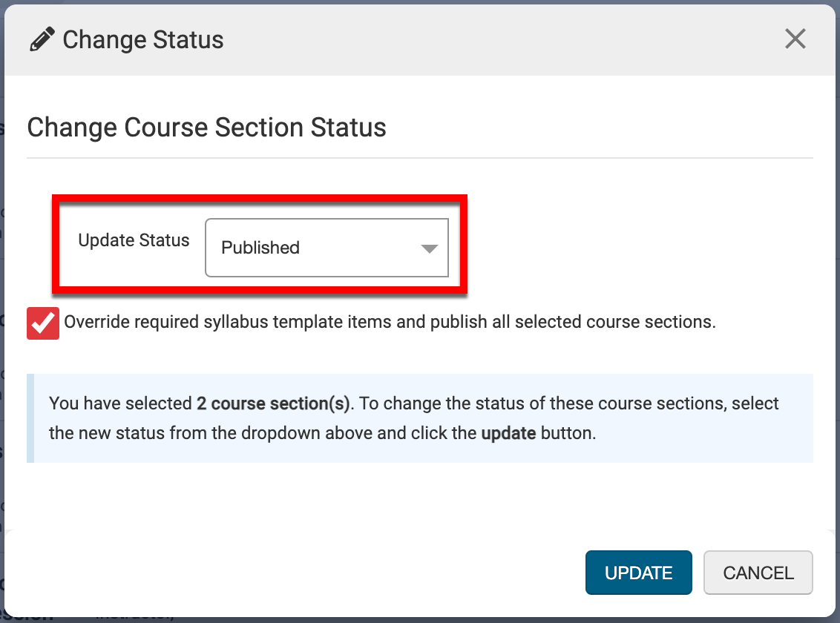Click the Update Status field label
The height and width of the screenshot is (623, 840).
point(134,240)
